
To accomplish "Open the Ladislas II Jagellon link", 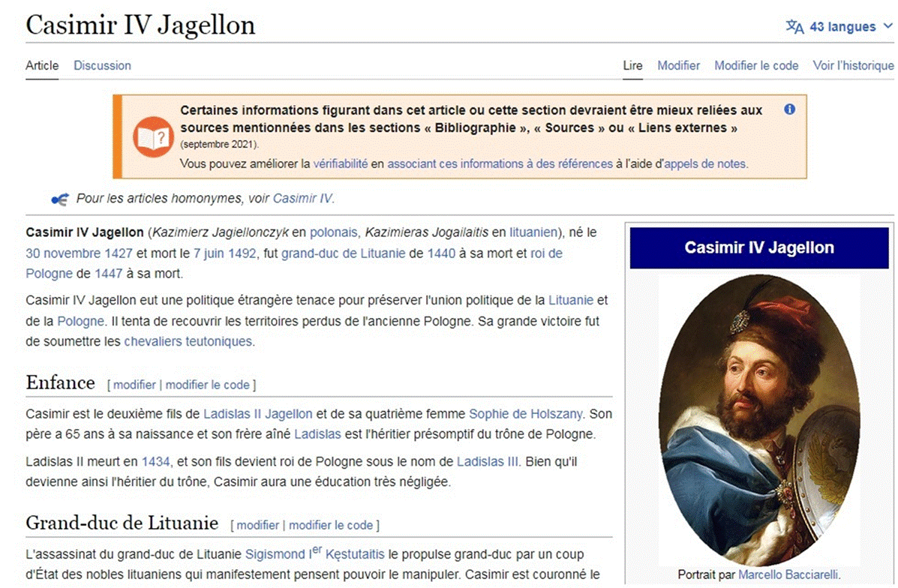I will tap(258, 414).
